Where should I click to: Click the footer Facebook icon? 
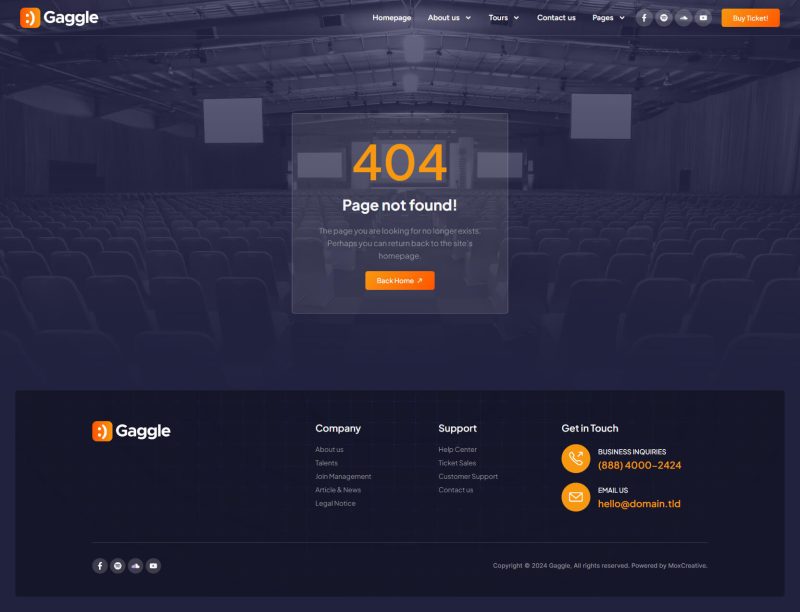point(100,566)
